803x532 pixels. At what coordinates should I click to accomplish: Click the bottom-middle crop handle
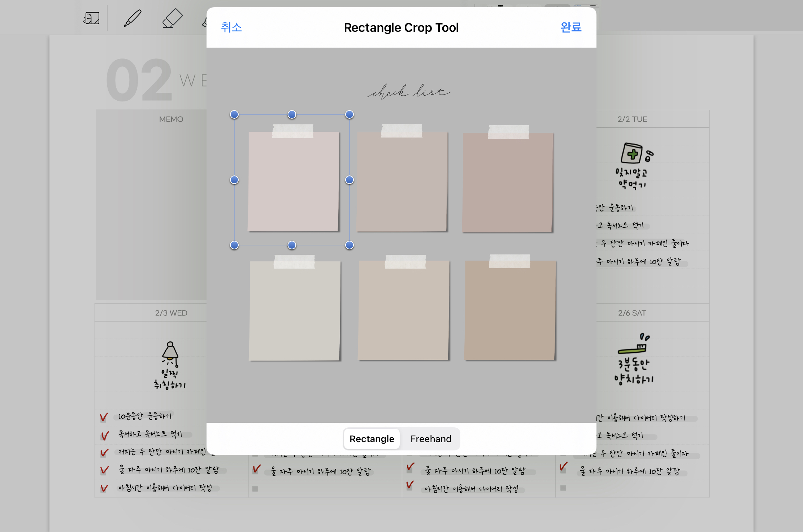292,245
